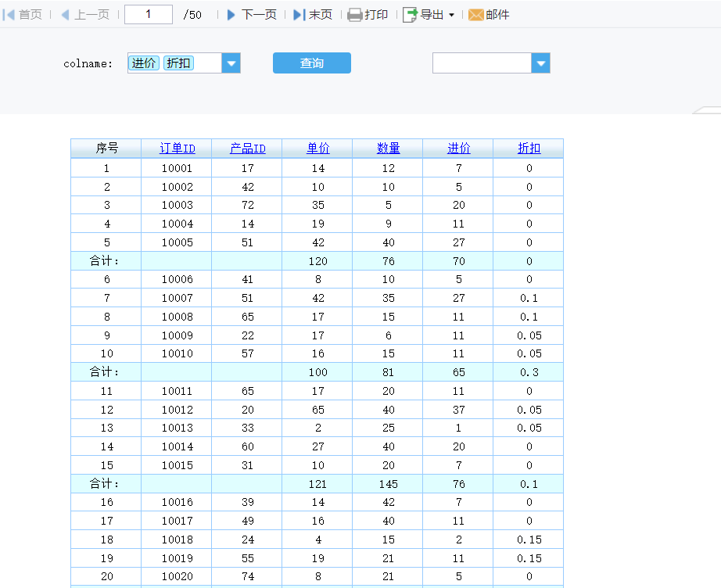This screenshot has width=721, height=588.
Task: Click the 折扣 column header link
Action: click(x=529, y=149)
